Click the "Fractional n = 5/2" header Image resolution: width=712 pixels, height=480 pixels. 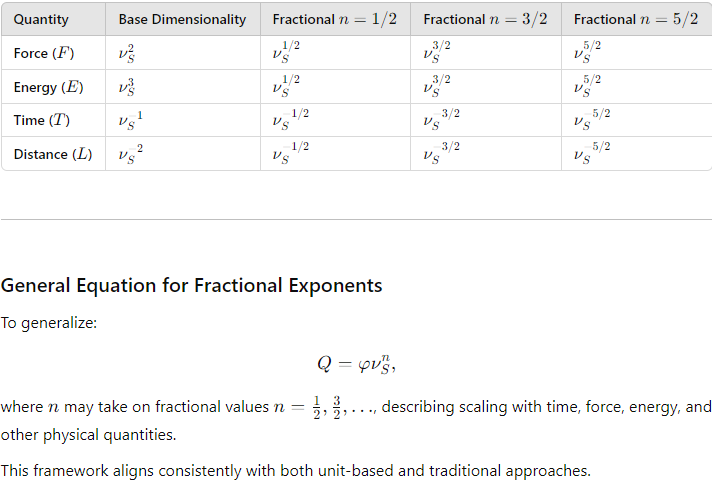click(636, 20)
